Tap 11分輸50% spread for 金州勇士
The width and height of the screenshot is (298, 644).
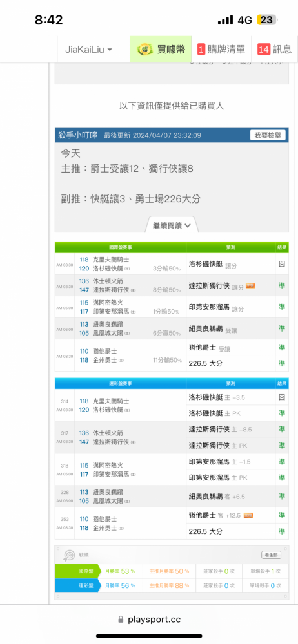point(166,360)
